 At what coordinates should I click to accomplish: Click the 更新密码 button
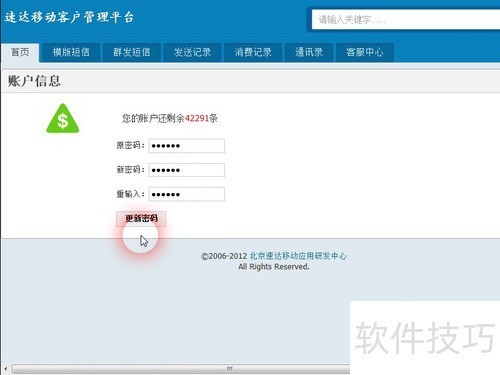click(141, 219)
